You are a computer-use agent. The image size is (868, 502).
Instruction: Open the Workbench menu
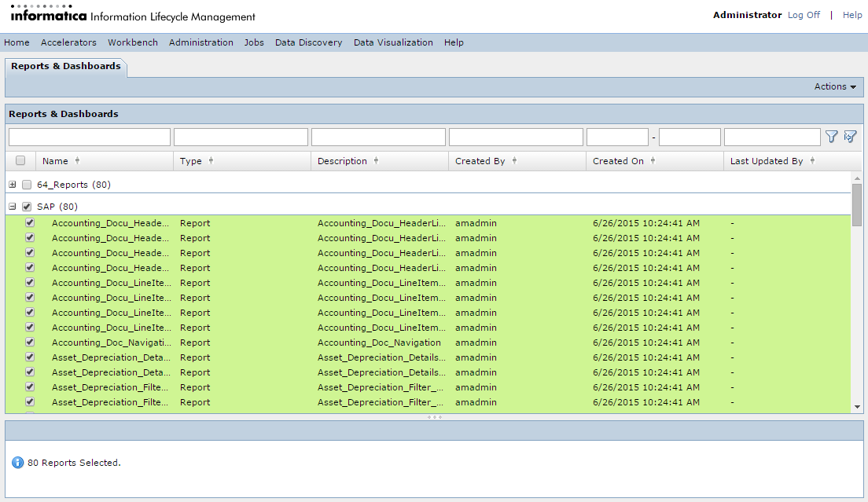coord(133,42)
